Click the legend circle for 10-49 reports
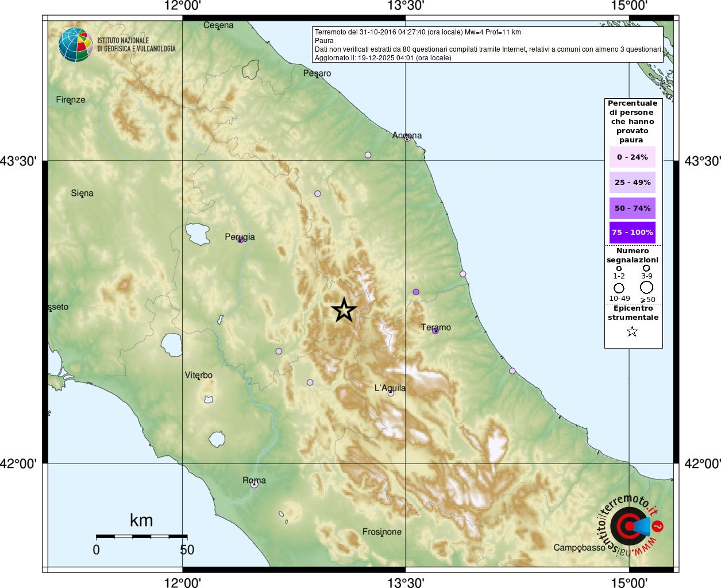 click(x=619, y=288)
